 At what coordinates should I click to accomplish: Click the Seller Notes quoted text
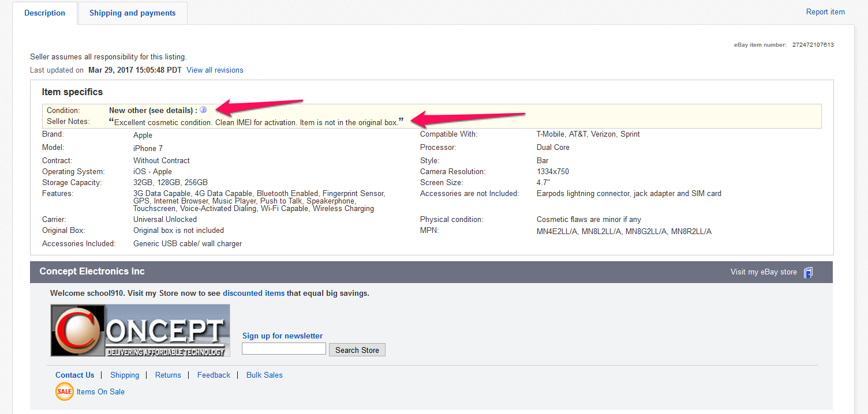(x=256, y=122)
